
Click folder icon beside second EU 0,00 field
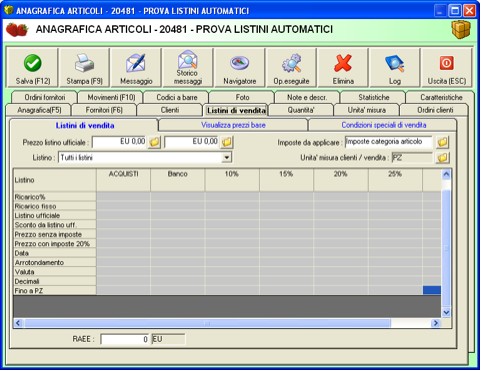pos(227,142)
